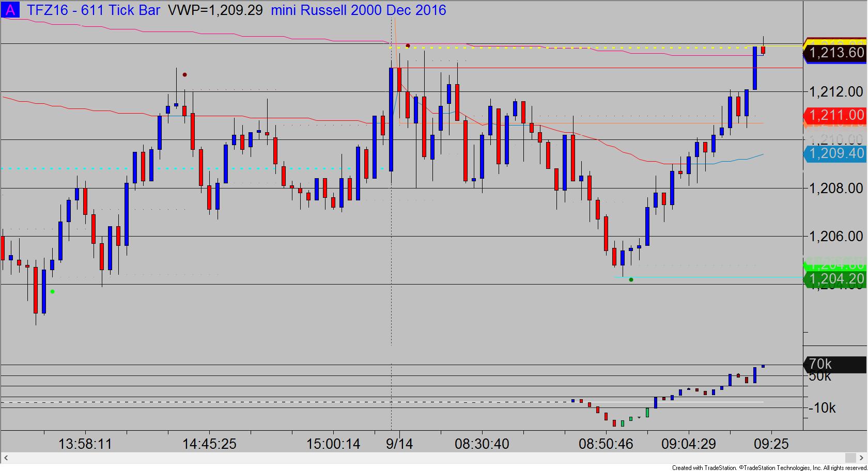Image resolution: width=868 pixels, height=471 pixels.
Task: Click the 14:45:25 time axis label
Action: [x=209, y=444]
